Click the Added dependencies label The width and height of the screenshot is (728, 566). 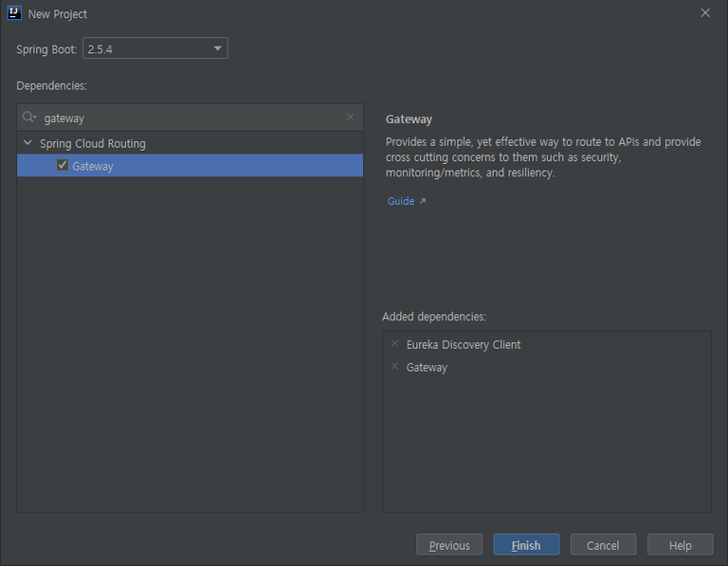tap(434, 317)
